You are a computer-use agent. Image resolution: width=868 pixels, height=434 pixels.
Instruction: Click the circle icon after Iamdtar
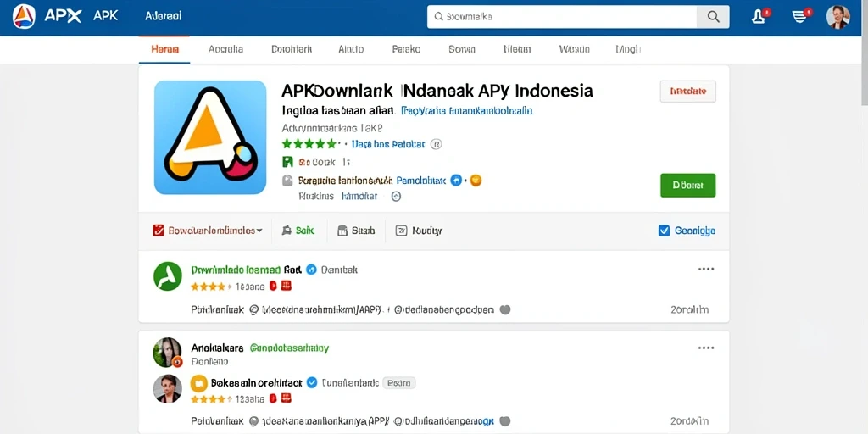pyautogui.click(x=397, y=196)
